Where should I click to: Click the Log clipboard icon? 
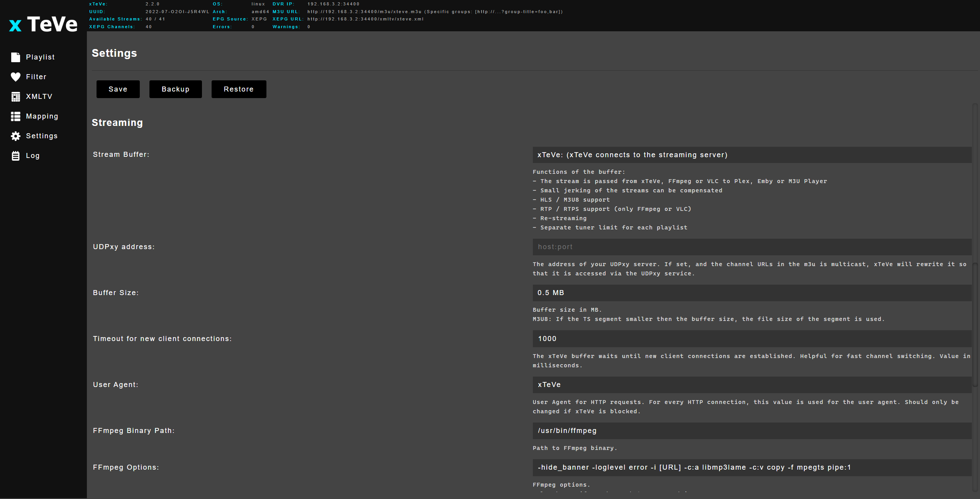pos(15,156)
